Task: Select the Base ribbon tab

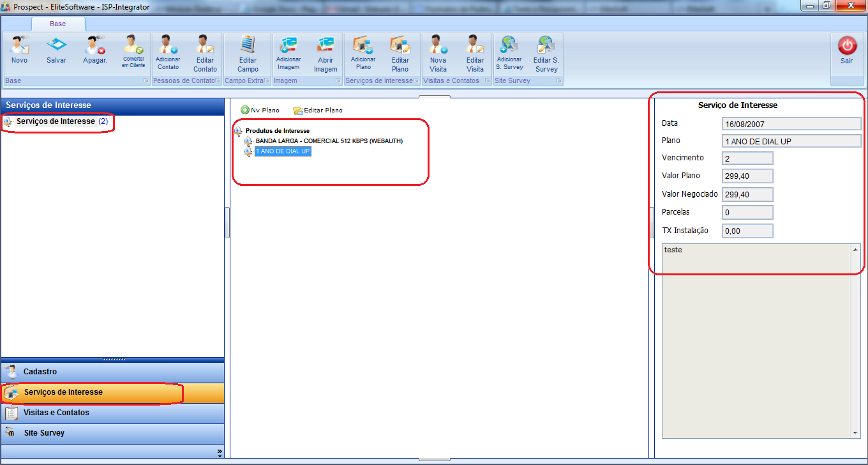Action: point(57,24)
